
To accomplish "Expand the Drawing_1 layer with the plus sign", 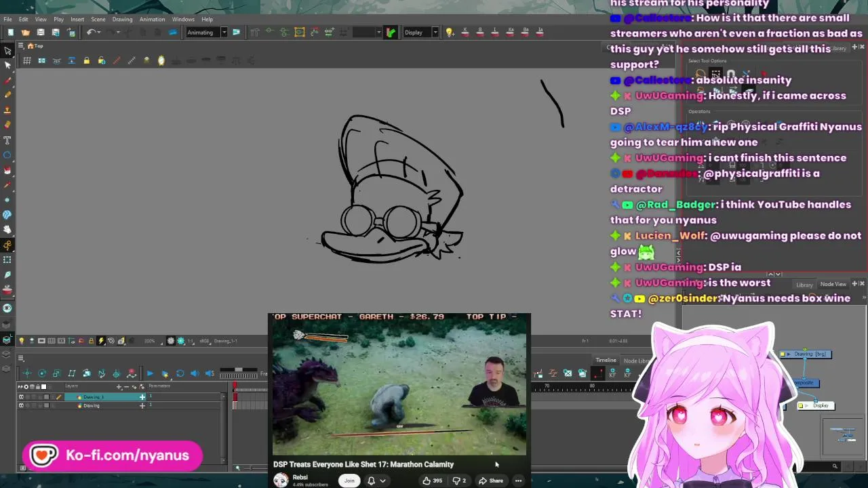I will pyautogui.click(x=142, y=396).
